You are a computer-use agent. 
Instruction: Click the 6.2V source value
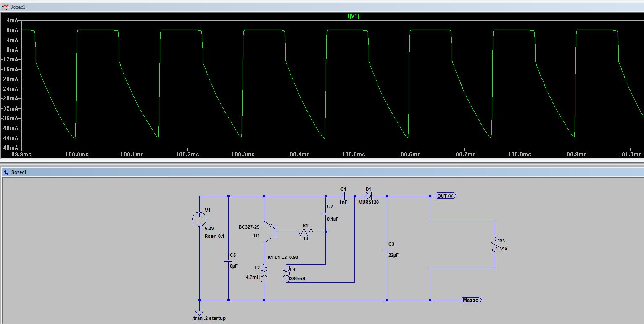[x=209, y=228]
